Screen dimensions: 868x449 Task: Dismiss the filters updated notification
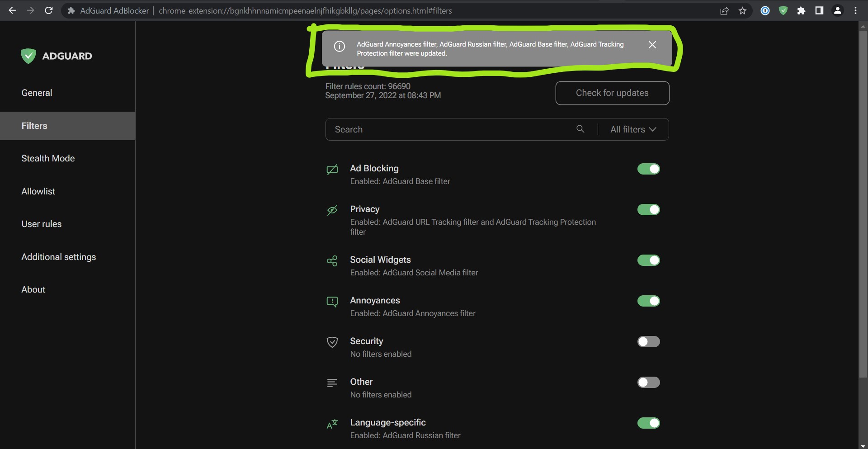coord(652,44)
